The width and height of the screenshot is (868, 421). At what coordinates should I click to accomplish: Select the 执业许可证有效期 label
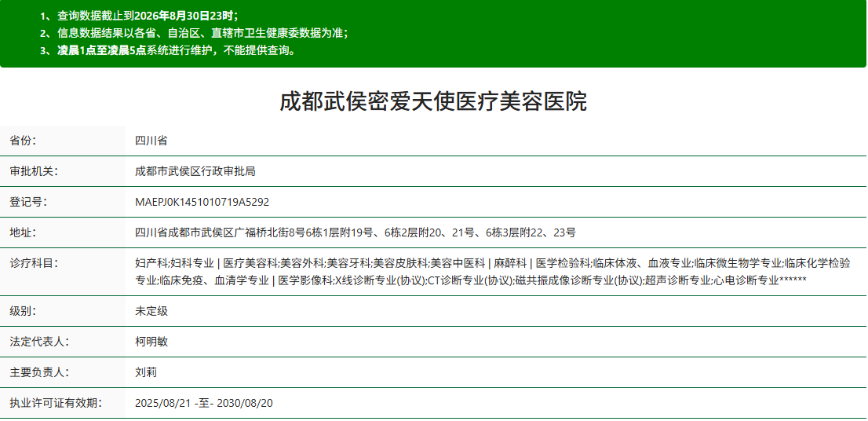[56, 403]
